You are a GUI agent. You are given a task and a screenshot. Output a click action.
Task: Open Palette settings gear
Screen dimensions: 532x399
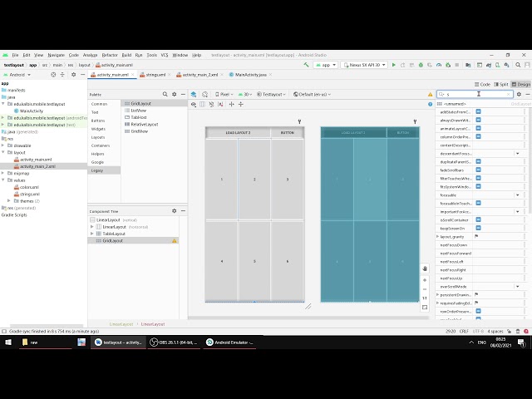pos(174,94)
